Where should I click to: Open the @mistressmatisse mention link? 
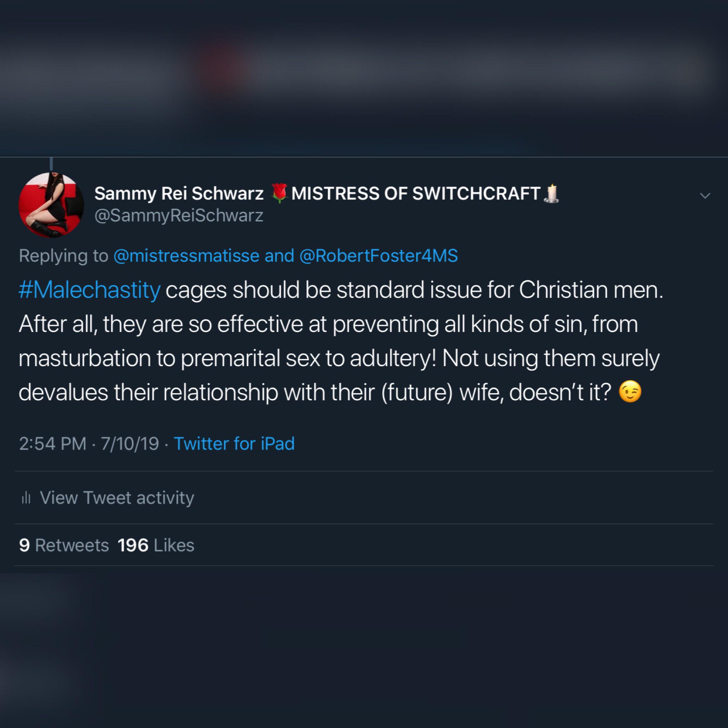coord(186,256)
